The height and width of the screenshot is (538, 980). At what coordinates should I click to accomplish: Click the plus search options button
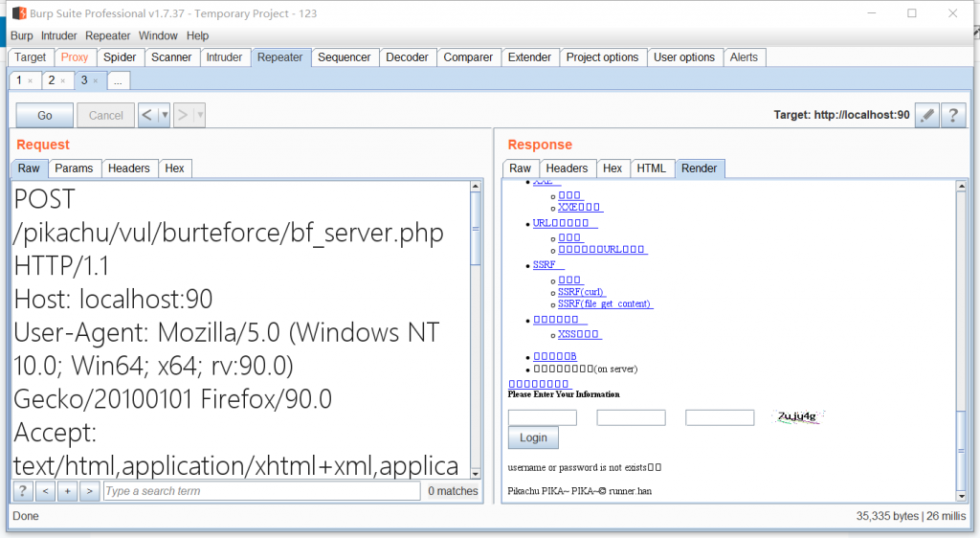[67, 491]
